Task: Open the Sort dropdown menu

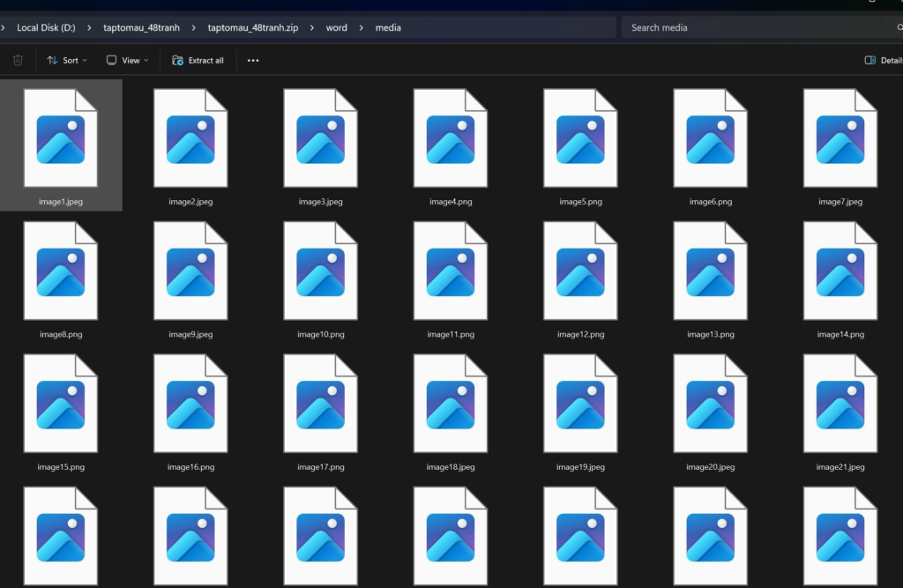Action: [67, 60]
